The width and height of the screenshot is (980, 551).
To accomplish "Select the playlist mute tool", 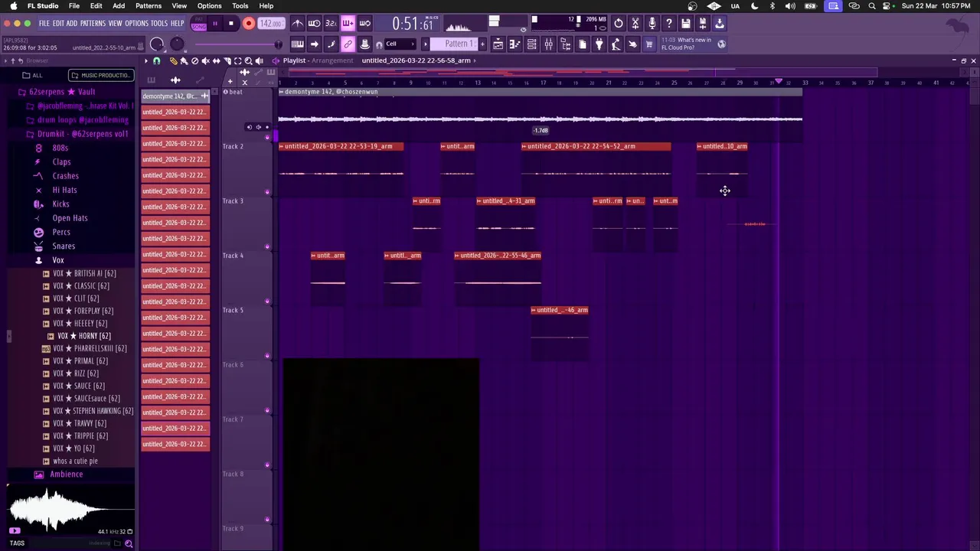I will pos(205,60).
